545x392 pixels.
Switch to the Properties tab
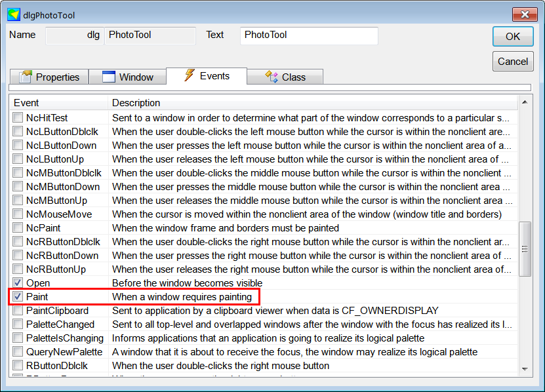(x=49, y=77)
